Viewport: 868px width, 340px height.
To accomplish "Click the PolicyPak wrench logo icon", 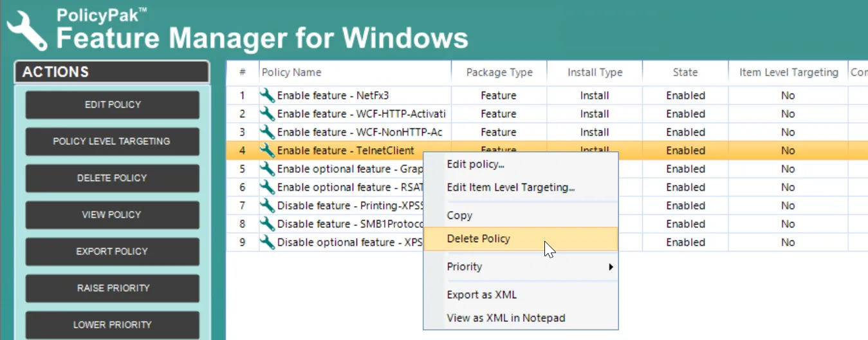I will point(27,30).
